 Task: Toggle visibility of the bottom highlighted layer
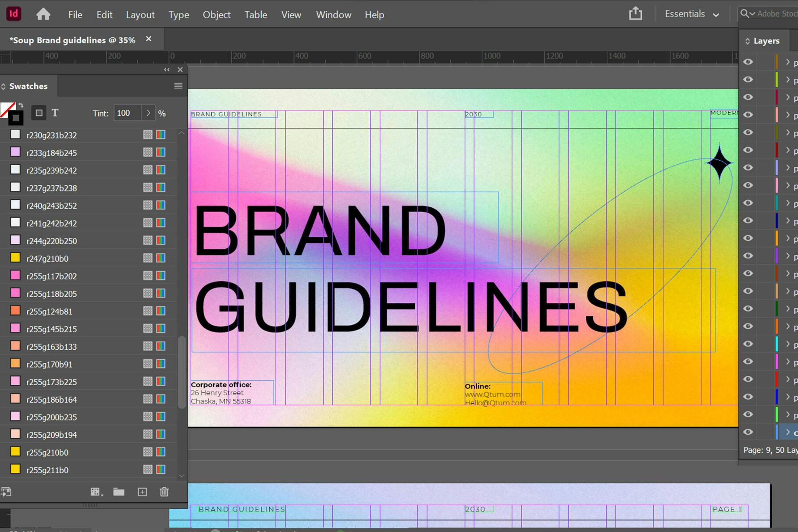tap(748, 432)
